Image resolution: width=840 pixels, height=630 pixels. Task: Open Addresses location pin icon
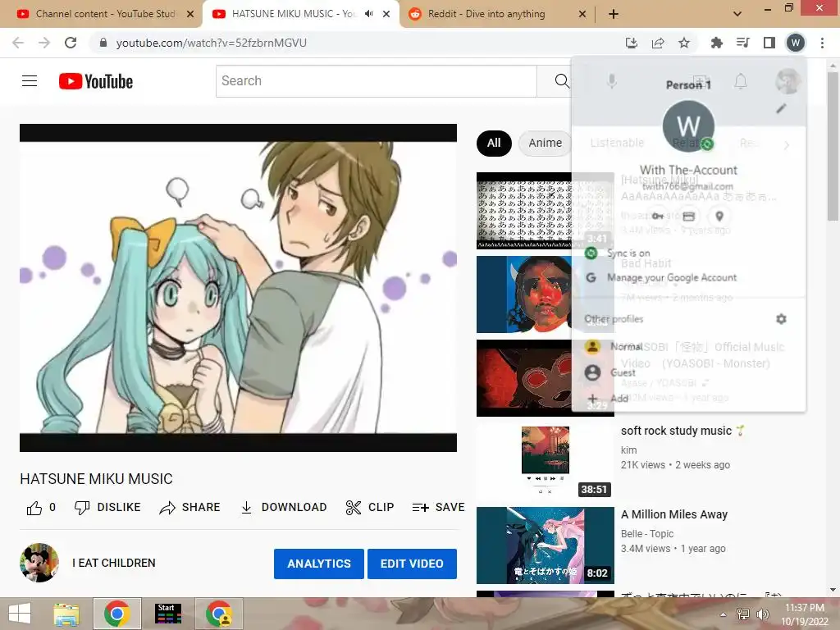(719, 217)
